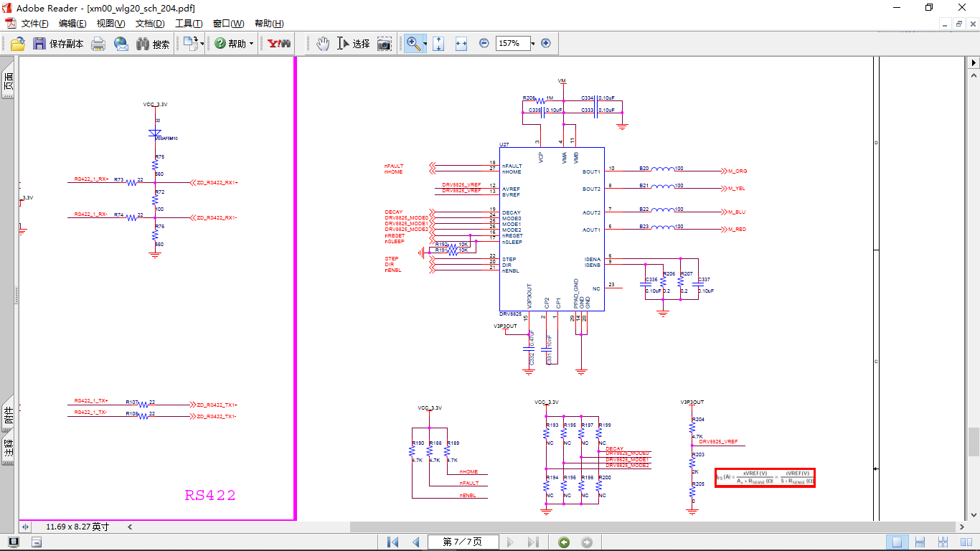Open the 工具(T) menu

[x=189, y=24]
